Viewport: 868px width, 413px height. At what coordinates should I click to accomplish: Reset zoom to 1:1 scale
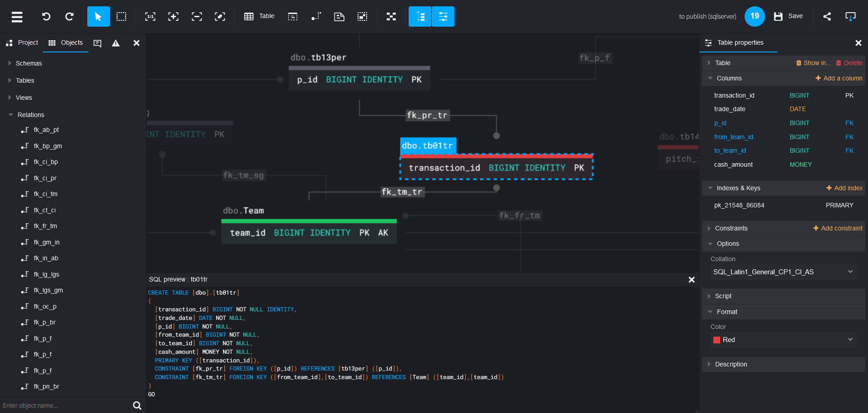click(150, 16)
